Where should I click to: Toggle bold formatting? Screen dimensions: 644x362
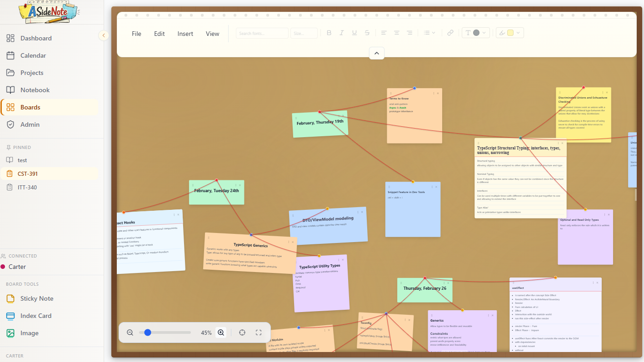click(329, 33)
